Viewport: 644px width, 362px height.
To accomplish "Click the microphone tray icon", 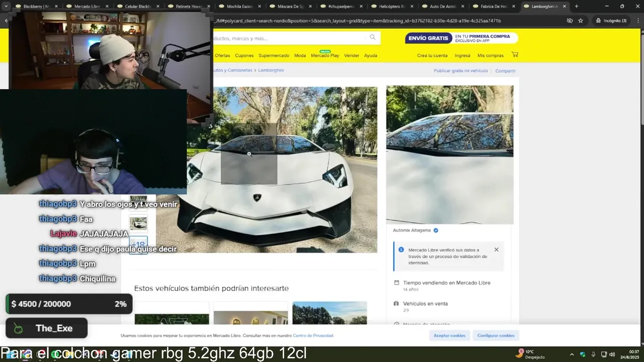I will [x=594, y=354].
